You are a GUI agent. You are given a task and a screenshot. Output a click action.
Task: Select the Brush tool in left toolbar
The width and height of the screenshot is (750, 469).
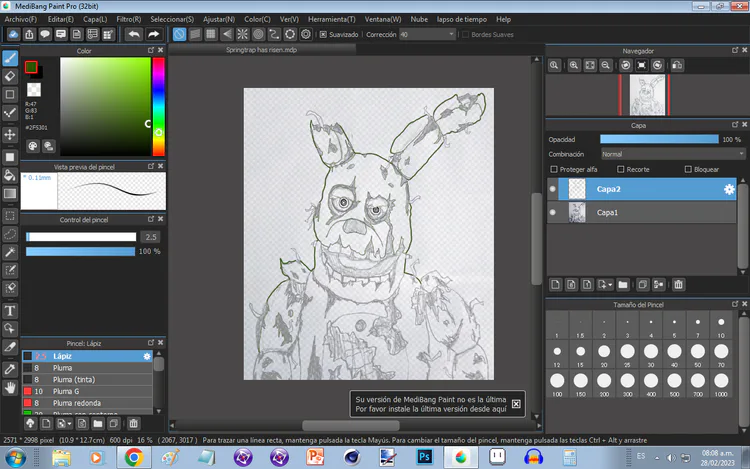click(10, 58)
